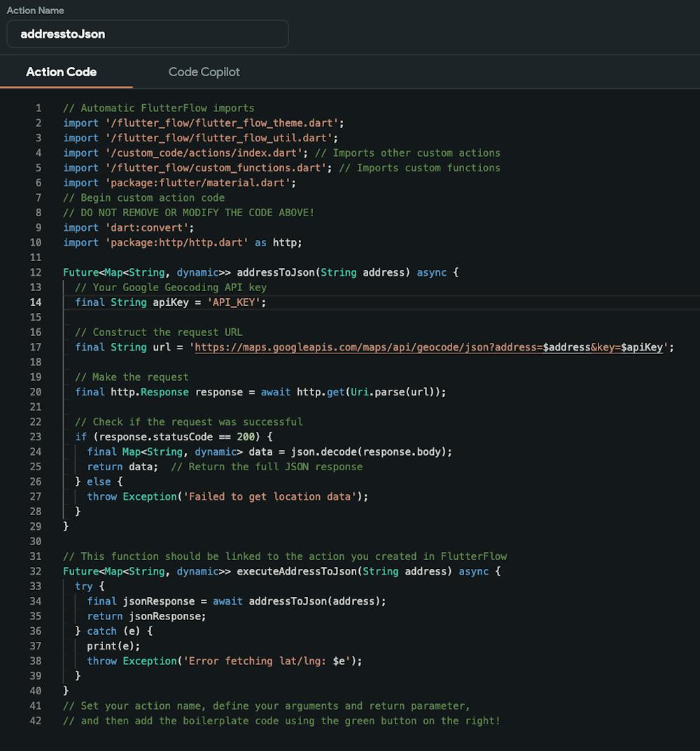The height and width of the screenshot is (751, 700).
Task: Click the import 'dart:convert' line
Action: 128,227
